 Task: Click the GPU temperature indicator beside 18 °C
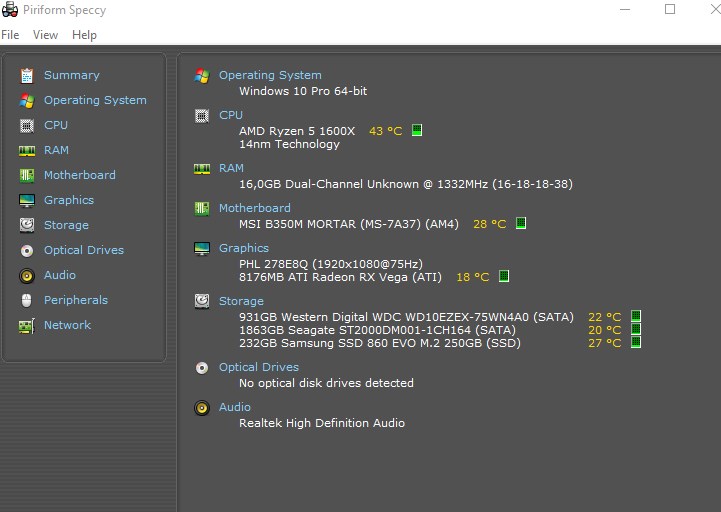point(504,276)
